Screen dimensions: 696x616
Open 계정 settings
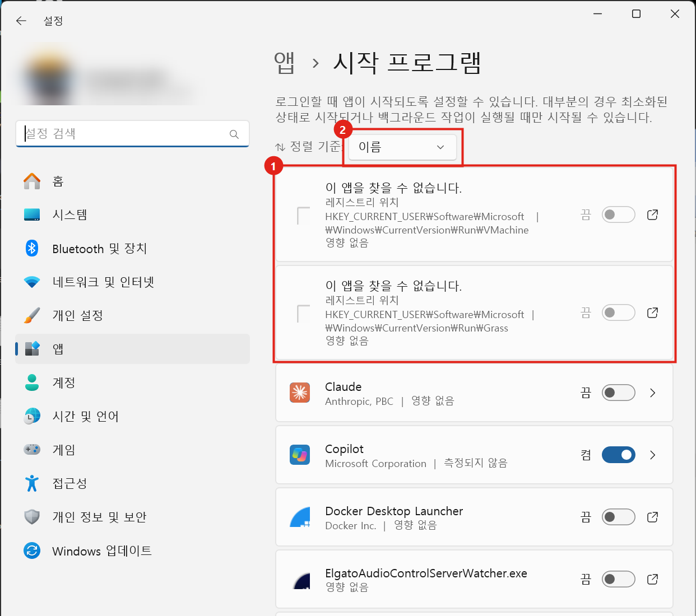pyautogui.click(x=132, y=382)
